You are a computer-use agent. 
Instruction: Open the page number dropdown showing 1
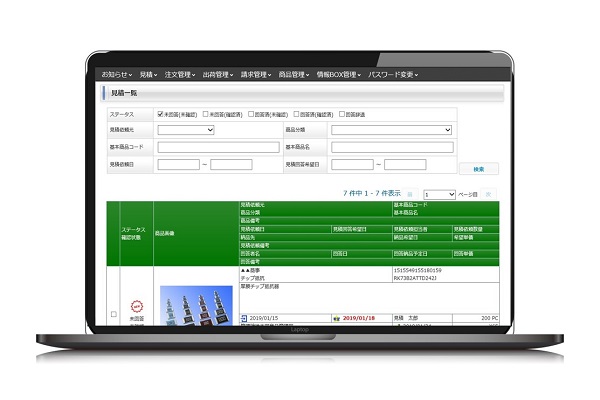(439, 194)
